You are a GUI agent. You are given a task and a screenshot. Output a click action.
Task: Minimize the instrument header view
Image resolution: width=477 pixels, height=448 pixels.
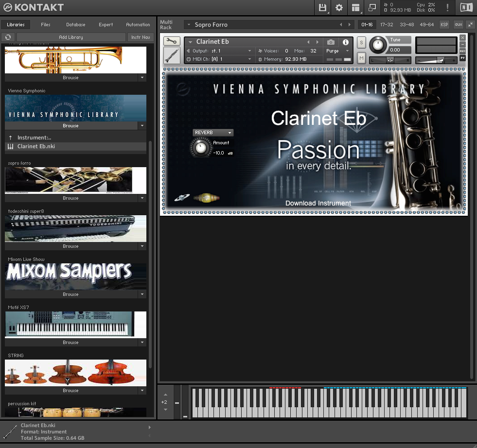[462, 44]
